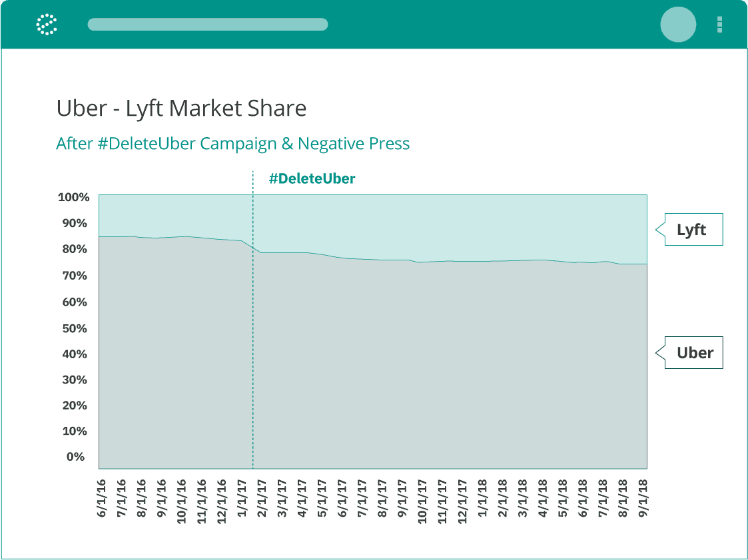Screen dimensions: 748x560
Task: Open the three-dot overflow menu
Action: 719,24
